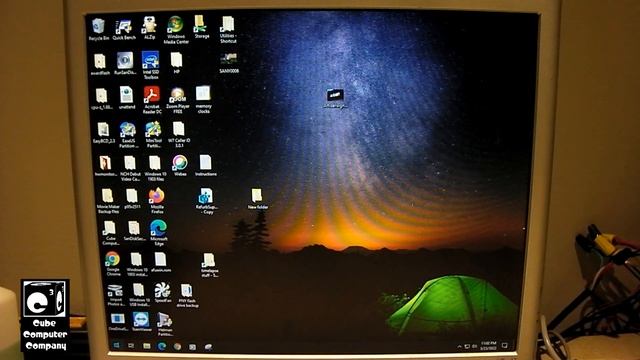
Task: Launch MiniTool Partition shortcut
Action: point(153,135)
